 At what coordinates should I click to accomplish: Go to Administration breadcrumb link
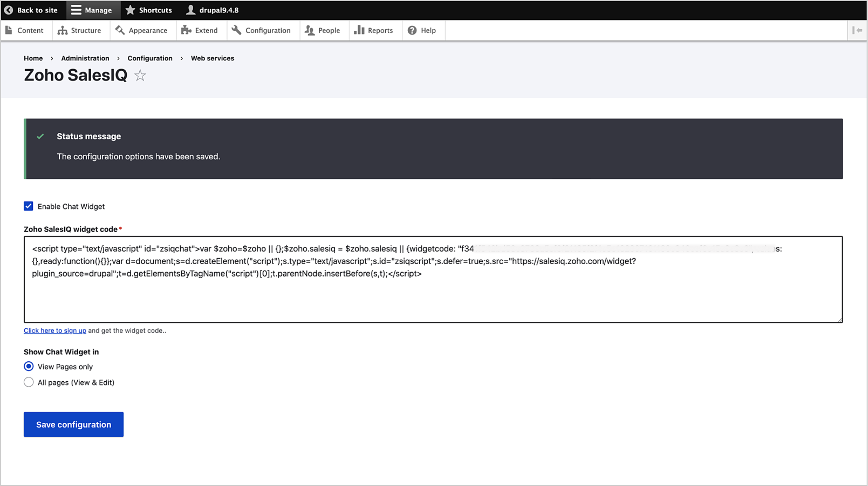point(85,58)
